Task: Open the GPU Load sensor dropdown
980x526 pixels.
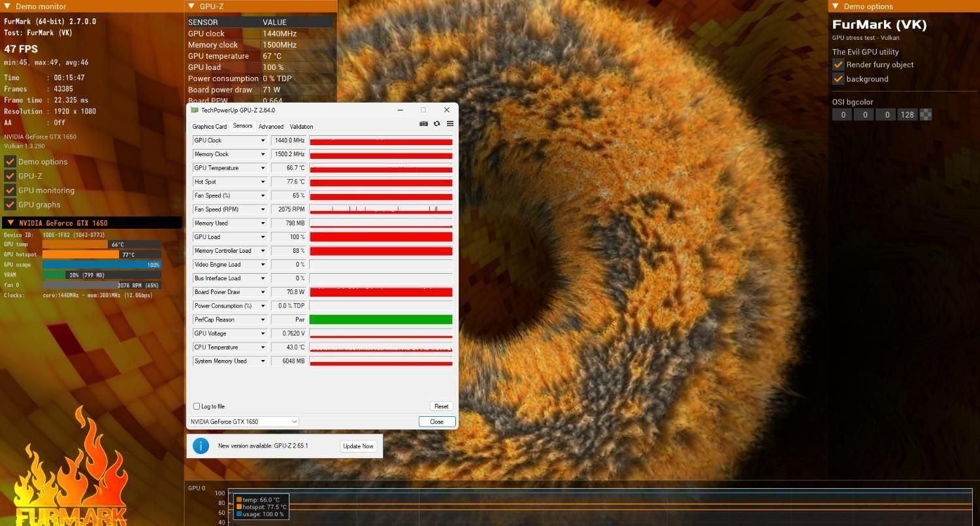Action: click(263, 237)
